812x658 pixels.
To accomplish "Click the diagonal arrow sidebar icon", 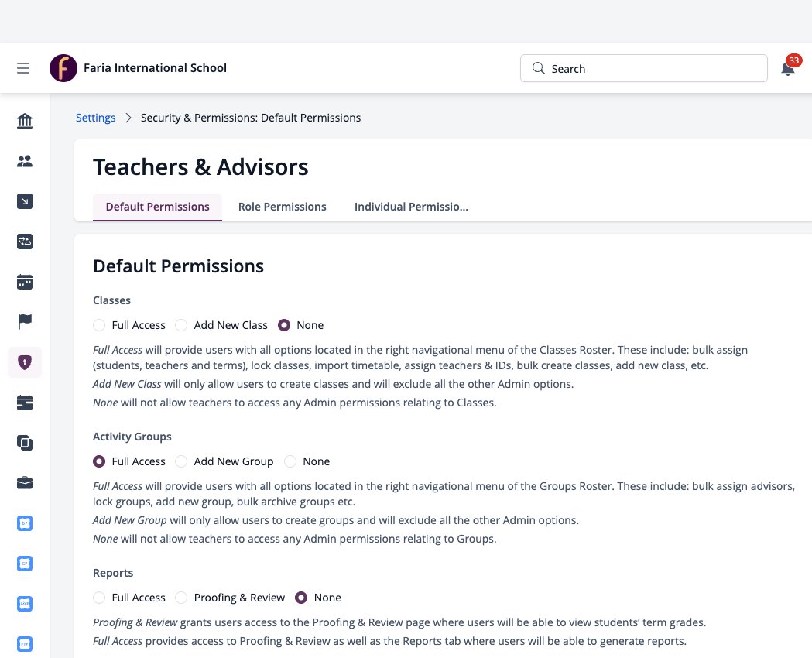I will (25, 201).
